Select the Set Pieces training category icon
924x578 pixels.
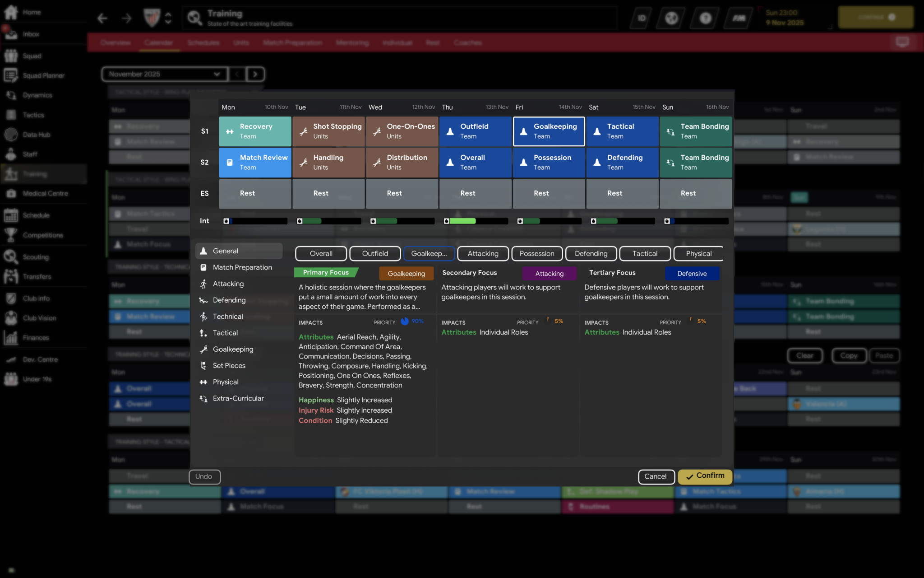[x=203, y=365]
